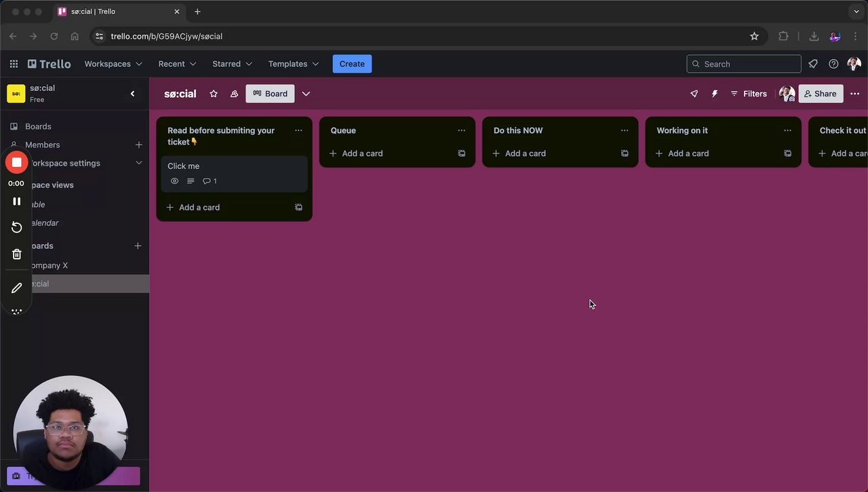
Task: Click inside the Trello search field
Action: click(x=743, y=63)
